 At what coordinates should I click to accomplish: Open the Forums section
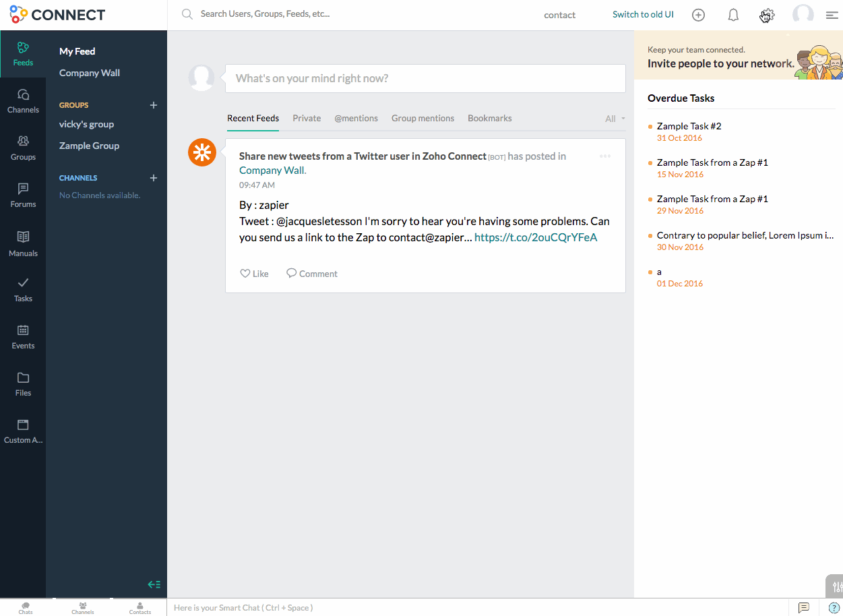click(23, 195)
